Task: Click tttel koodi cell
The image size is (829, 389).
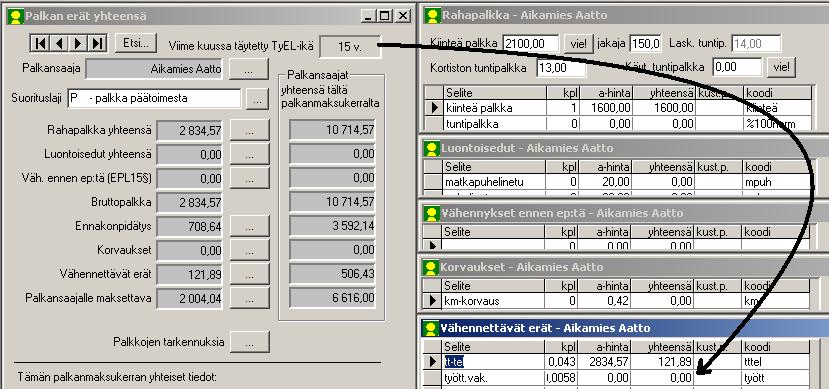Action: pyautogui.click(x=776, y=362)
